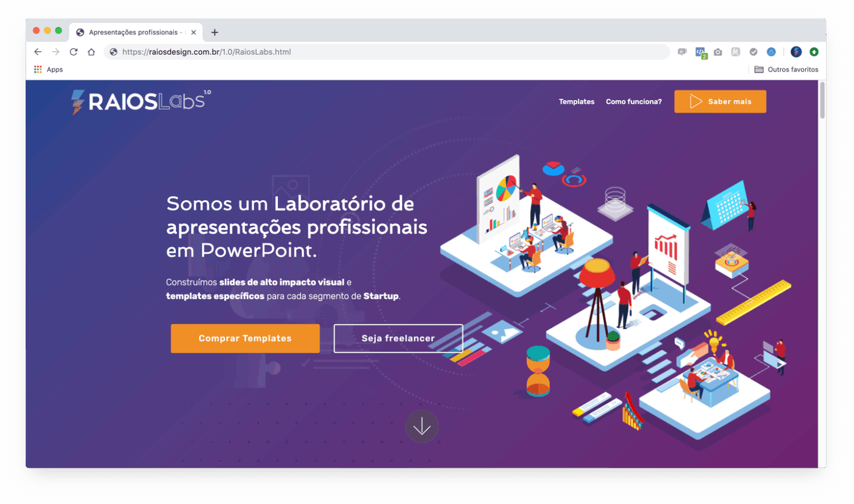Click the Seja freelancer button
This screenshot has width=854, height=504.
click(x=398, y=338)
